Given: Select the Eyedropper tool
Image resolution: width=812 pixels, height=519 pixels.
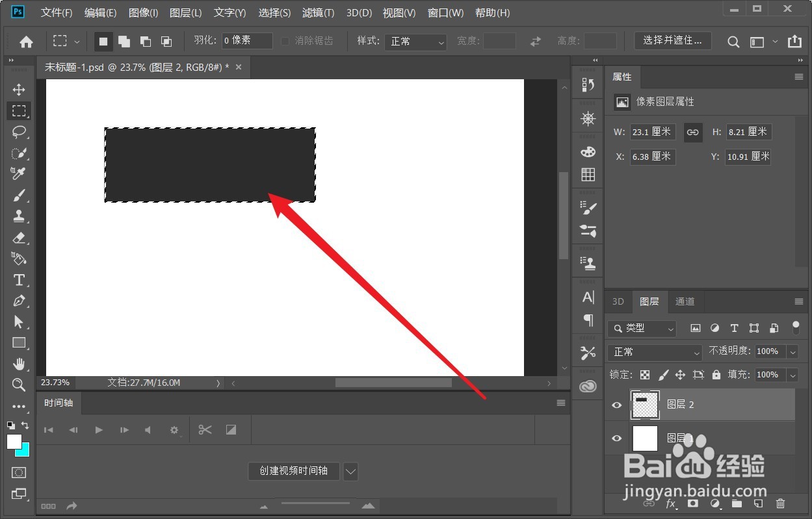Looking at the screenshot, I should click(x=19, y=174).
